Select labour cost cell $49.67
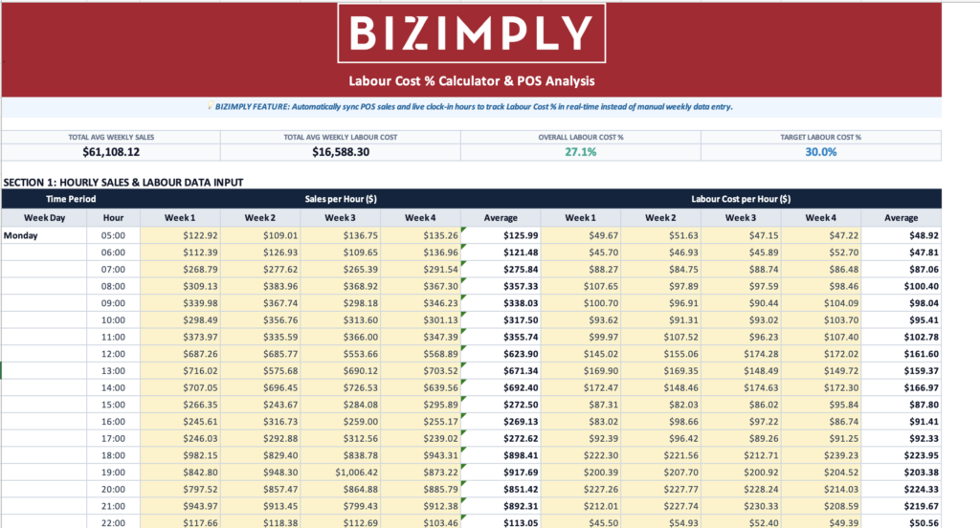 (x=581, y=235)
